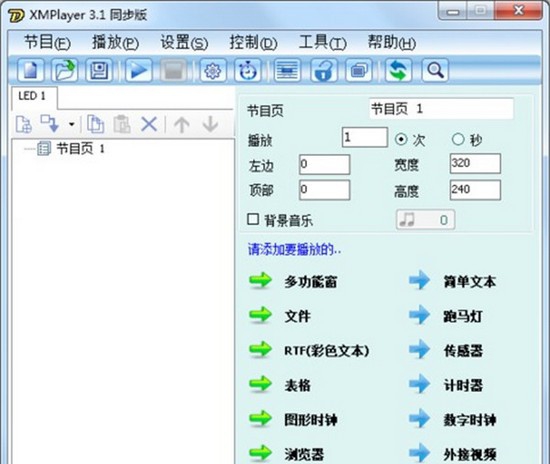Open the 工具(T) menu
The image size is (550, 464).
[323, 42]
